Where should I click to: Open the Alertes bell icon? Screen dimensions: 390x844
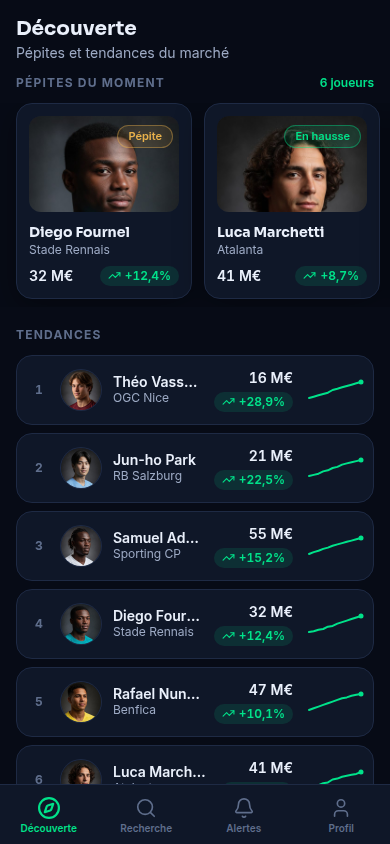click(244, 808)
